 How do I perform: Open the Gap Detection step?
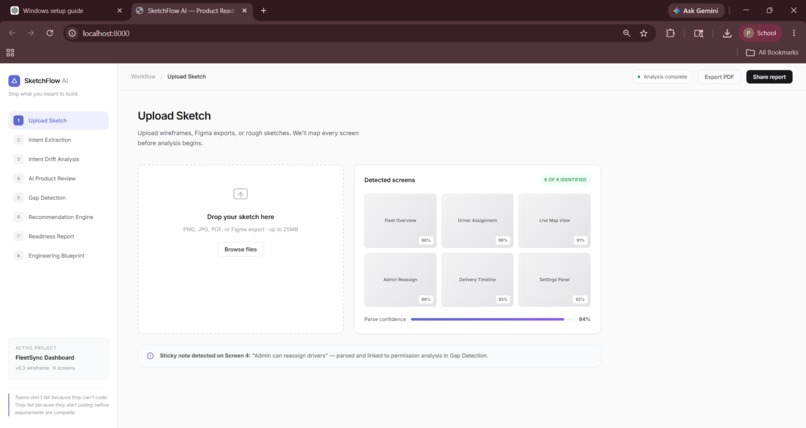tap(59, 198)
